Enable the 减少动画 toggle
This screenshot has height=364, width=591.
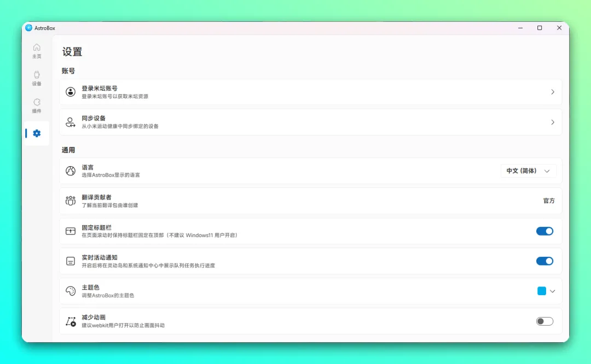click(x=544, y=321)
